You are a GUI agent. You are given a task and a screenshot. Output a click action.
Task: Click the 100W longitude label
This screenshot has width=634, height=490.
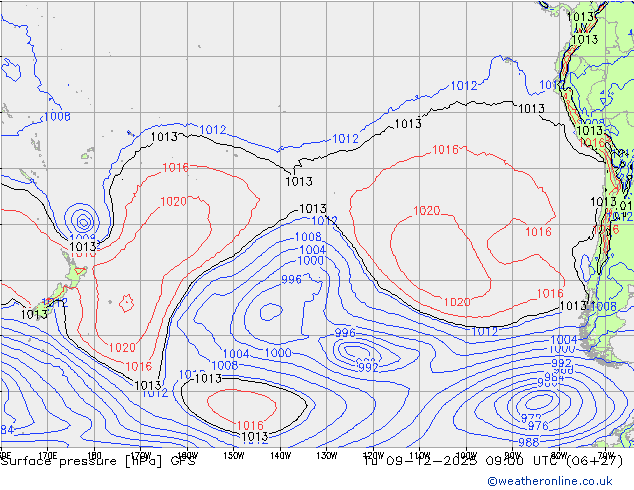[466, 455]
